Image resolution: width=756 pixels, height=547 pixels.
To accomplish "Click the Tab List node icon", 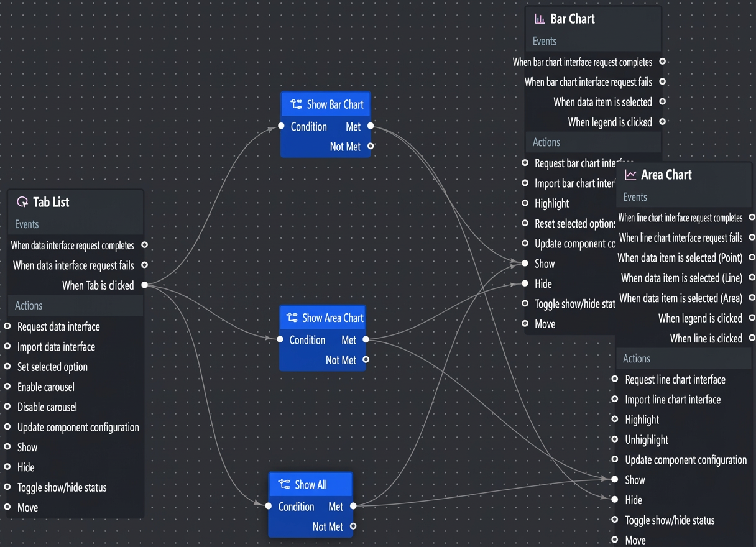I will pos(22,202).
